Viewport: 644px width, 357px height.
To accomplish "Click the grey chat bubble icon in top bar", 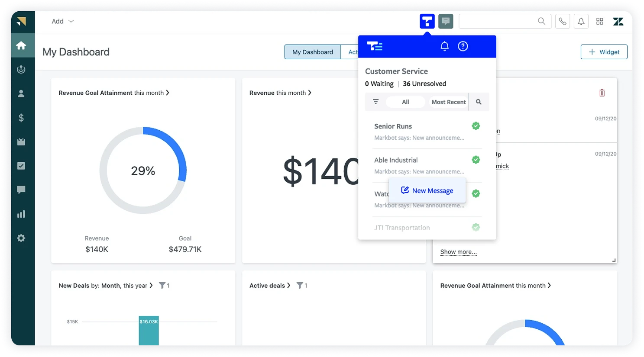I will [446, 21].
